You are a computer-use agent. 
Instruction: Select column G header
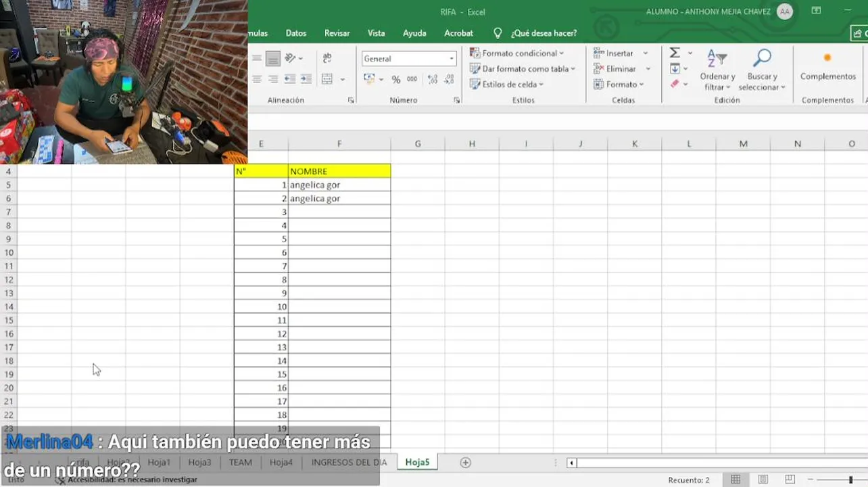tap(418, 143)
